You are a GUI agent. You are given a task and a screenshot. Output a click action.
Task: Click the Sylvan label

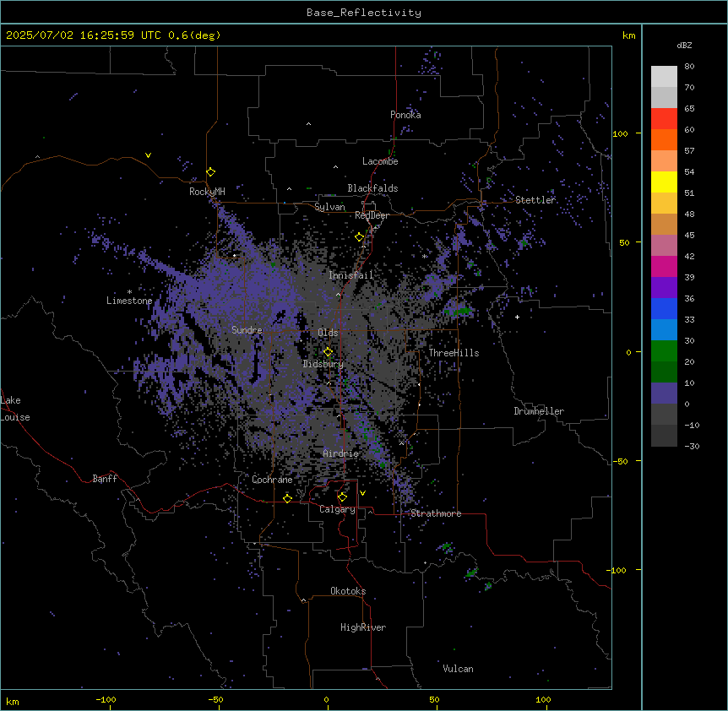click(329, 207)
